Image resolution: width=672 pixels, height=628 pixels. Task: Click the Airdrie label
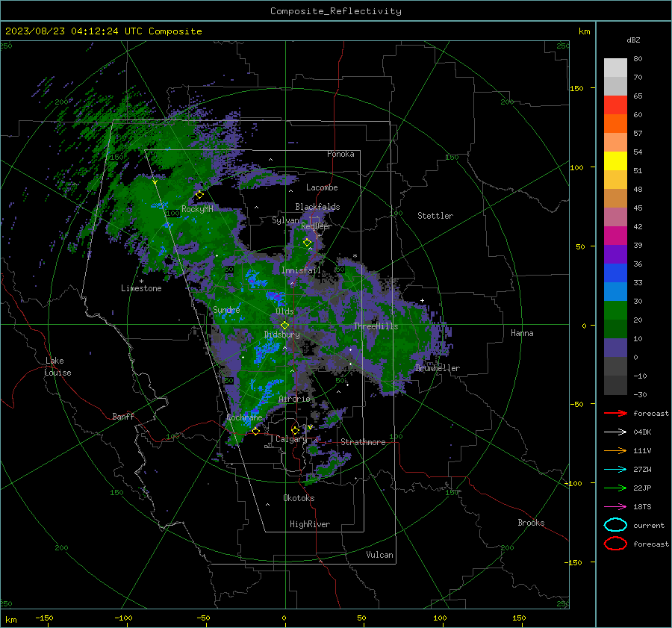(294, 399)
